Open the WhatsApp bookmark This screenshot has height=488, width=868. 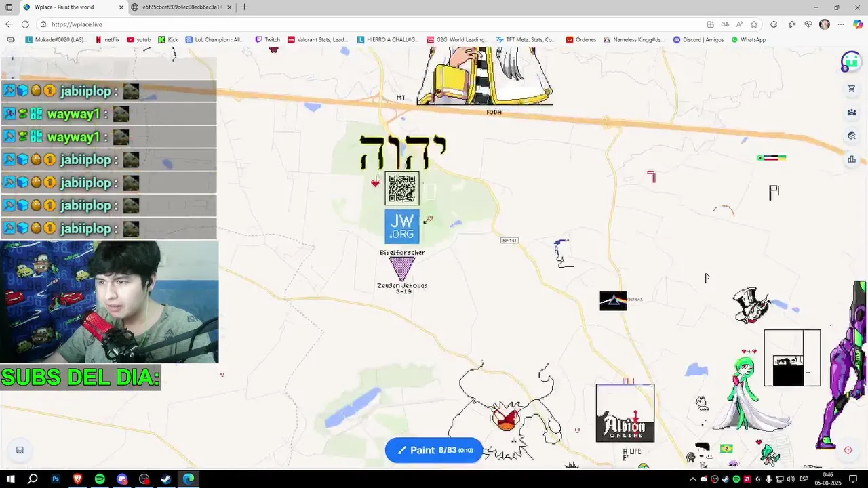click(748, 40)
